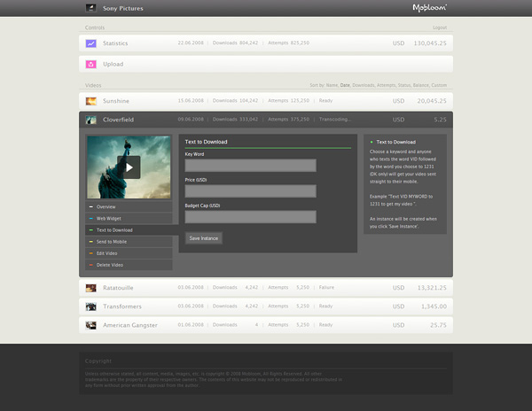Click the date 22.06.2008 in Statistics

point(191,43)
